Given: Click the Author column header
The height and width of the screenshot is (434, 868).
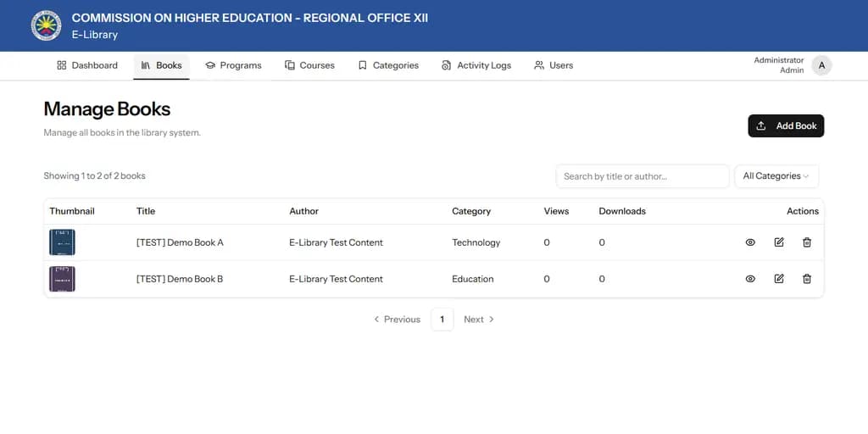Looking at the screenshot, I should (x=304, y=211).
